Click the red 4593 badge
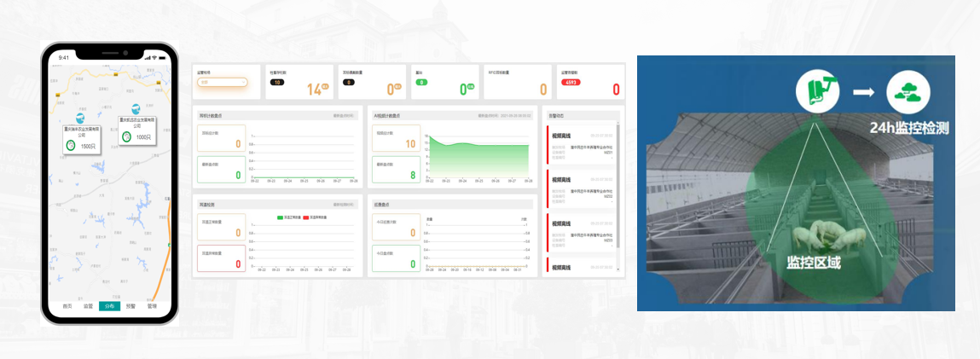 pos(570,83)
